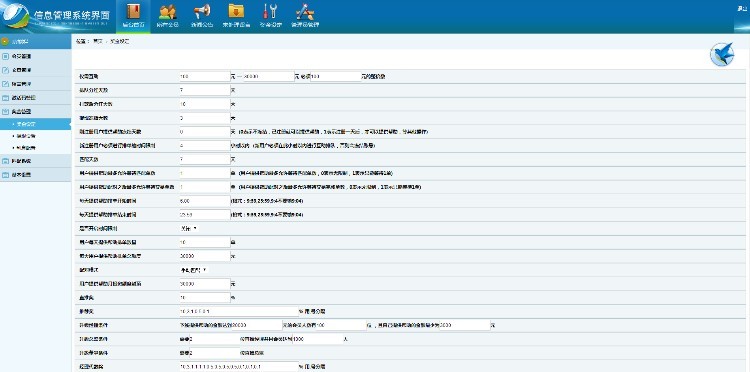The width and height of the screenshot is (750, 372).
Task: Open the first sidebar item with the list icon
Action: pyautogui.click(x=35, y=56)
